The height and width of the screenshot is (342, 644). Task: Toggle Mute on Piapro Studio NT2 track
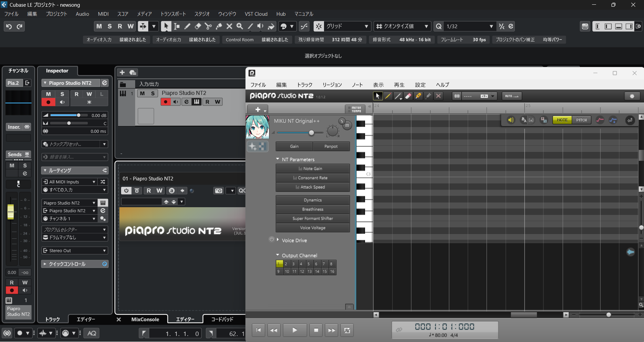pos(143,93)
